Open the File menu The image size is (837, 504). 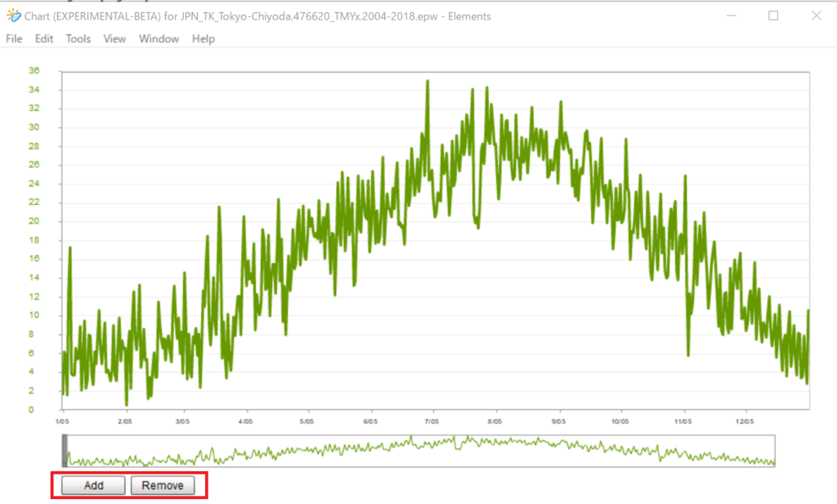click(14, 39)
